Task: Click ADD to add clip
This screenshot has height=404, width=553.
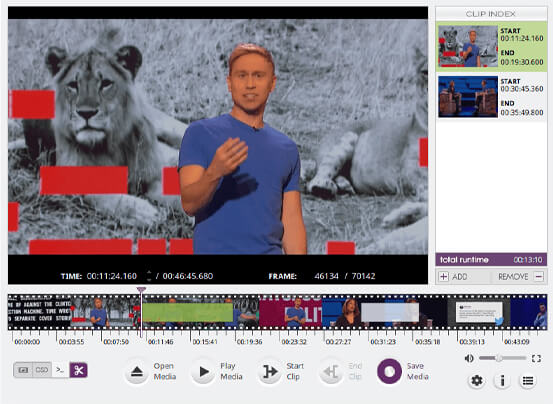Action: click(x=454, y=276)
